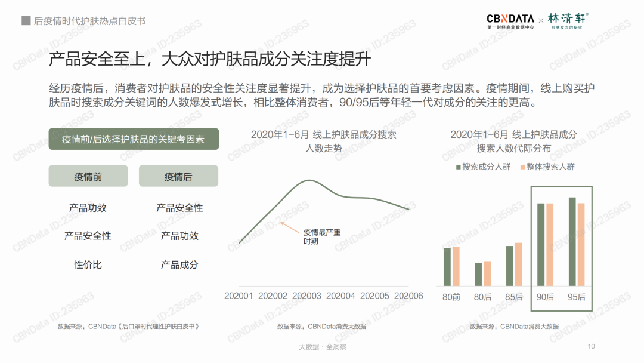Select 产品成分 text item
This screenshot has width=644, height=363.
click(x=179, y=264)
